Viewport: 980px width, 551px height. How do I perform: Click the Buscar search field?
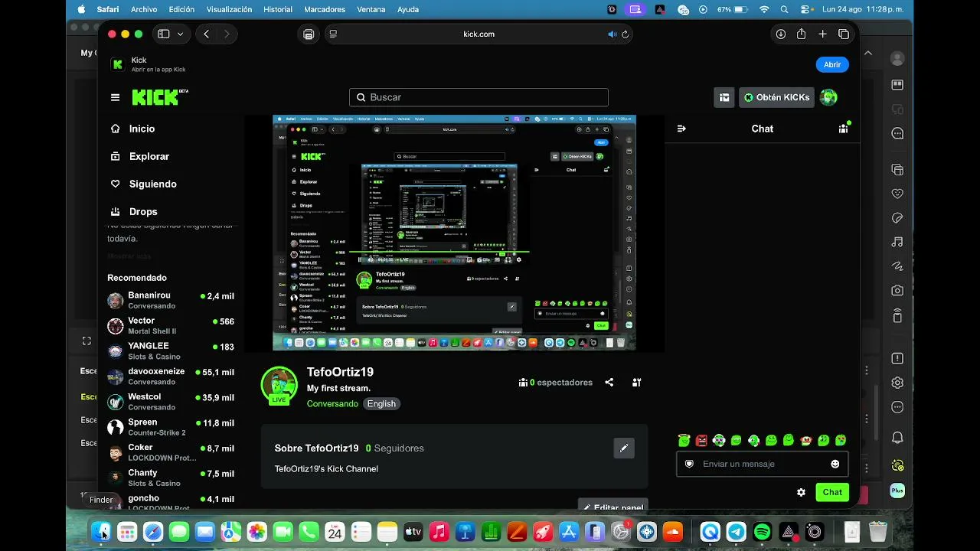(x=479, y=97)
